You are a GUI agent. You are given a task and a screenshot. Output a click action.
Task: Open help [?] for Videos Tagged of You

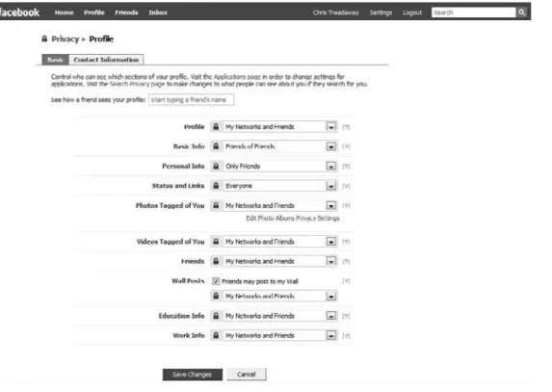[346, 242]
